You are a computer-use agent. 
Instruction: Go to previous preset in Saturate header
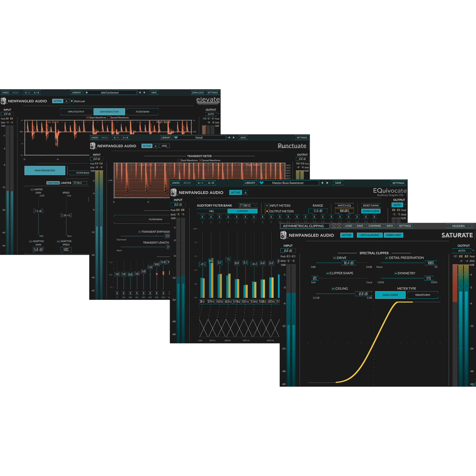tap(334, 226)
